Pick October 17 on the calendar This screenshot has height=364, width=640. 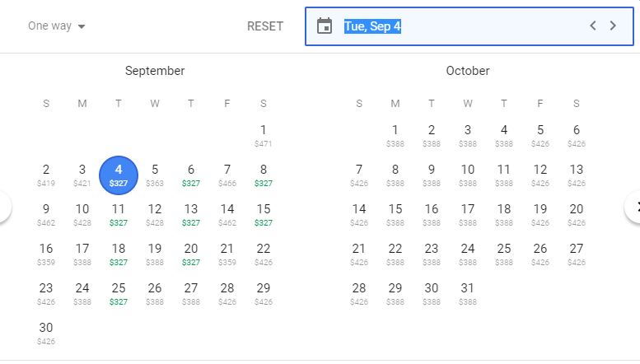click(468, 214)
